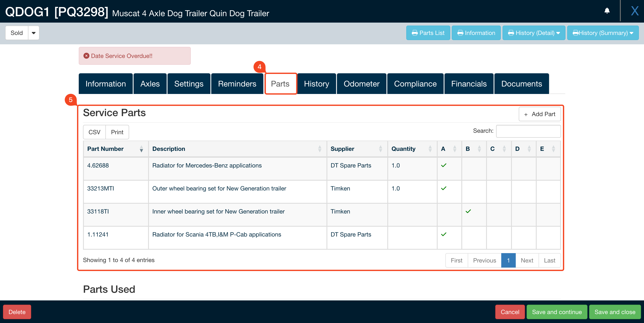Select page 1 in pagination
This screenshot has width=644, height=323.
508,260
